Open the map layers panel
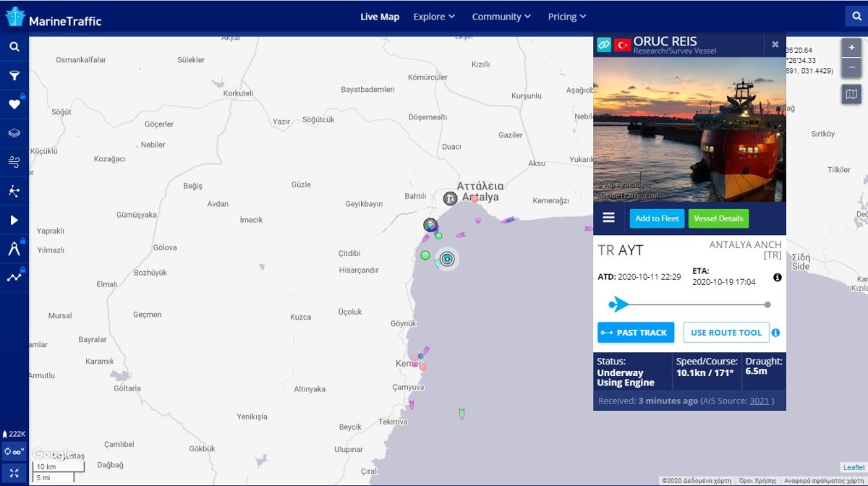Screen dimensions: 868x486 (x=14, y=134)
